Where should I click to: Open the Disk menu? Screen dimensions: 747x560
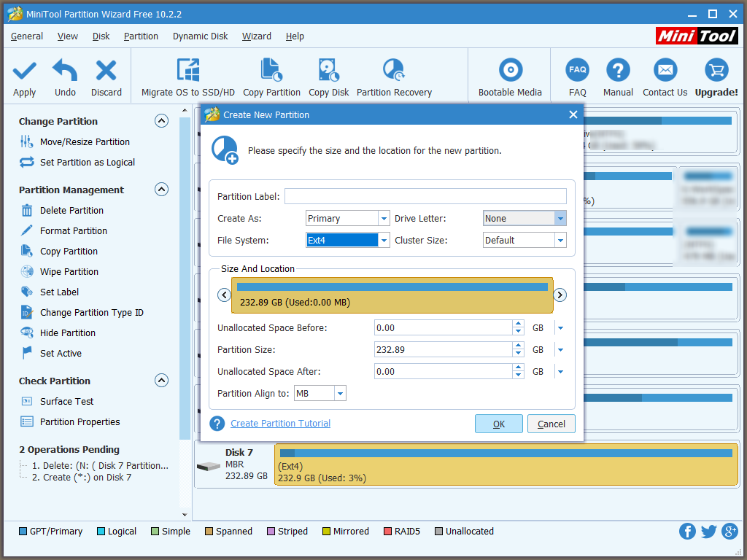coord(101,36)
